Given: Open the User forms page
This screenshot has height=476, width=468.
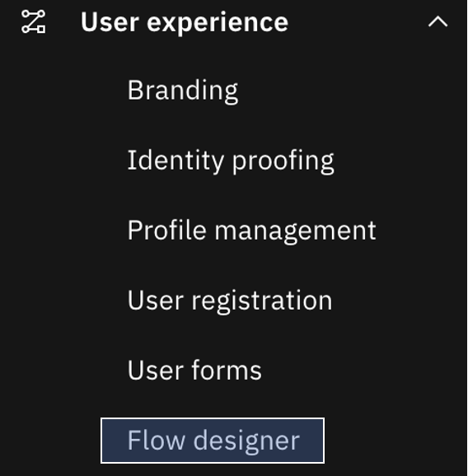Looking at the screenshot, I should 194,370.
